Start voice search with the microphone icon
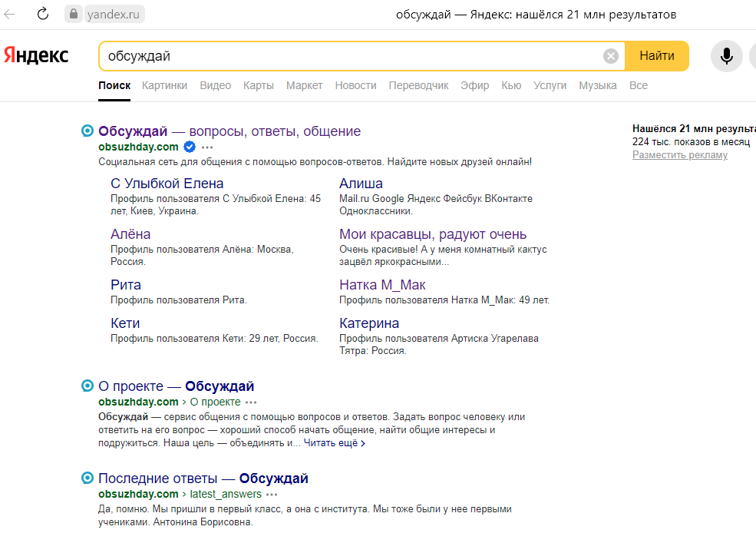 pyautogui.click(x=726, y=56)
